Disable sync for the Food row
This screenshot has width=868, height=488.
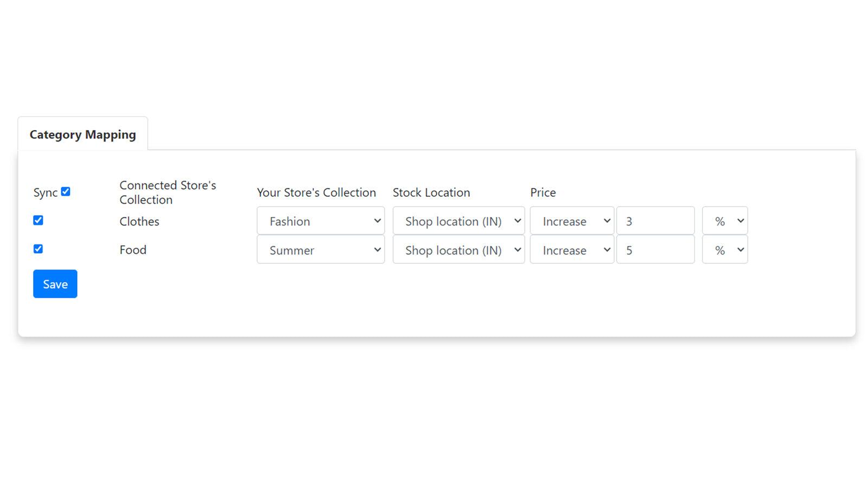[x=38, y=249]
